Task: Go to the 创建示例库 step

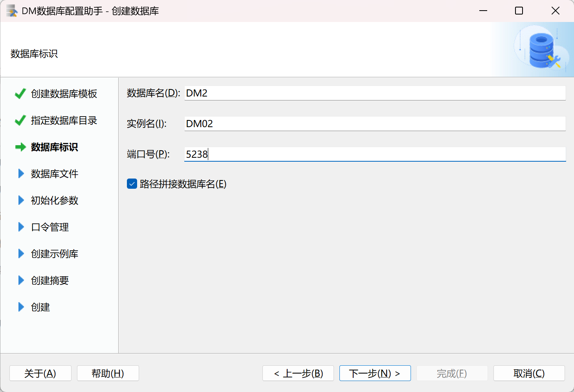Action: pyautogui.click(x=55, y=254)
